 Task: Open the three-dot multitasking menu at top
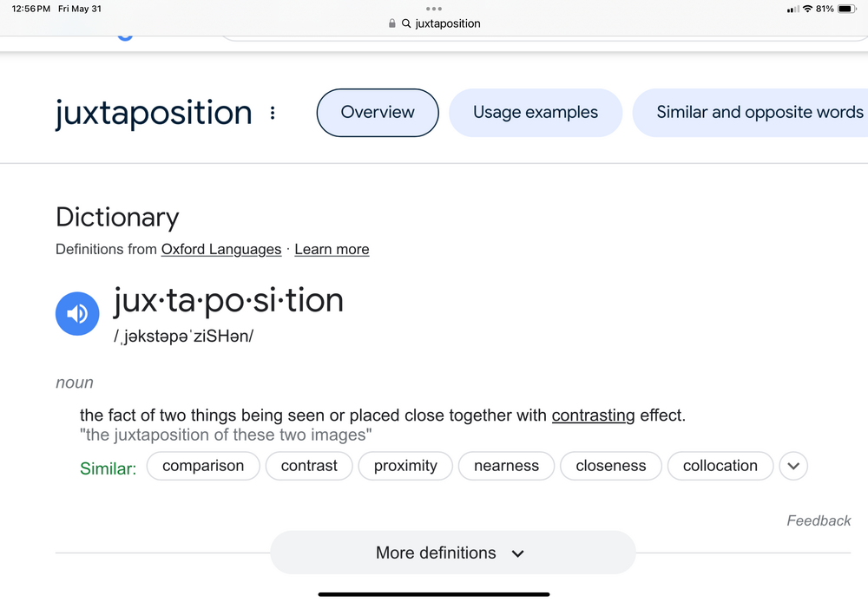coord(434,9)
